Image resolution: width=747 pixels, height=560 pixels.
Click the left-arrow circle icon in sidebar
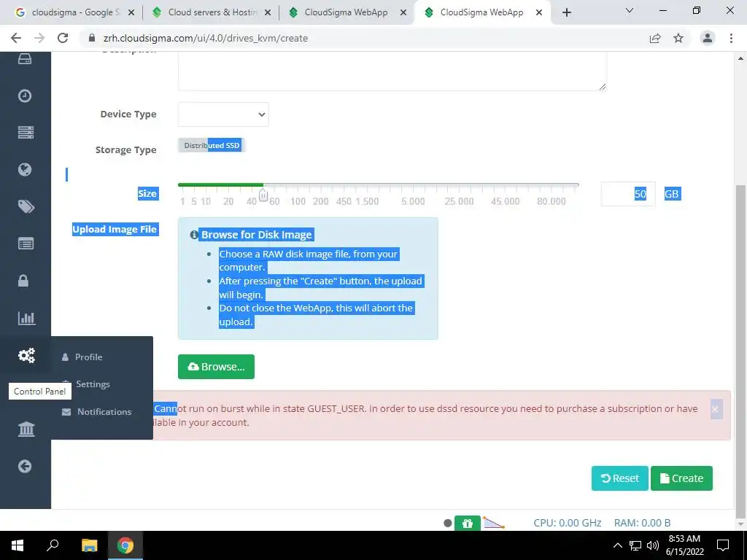[25, 466]
